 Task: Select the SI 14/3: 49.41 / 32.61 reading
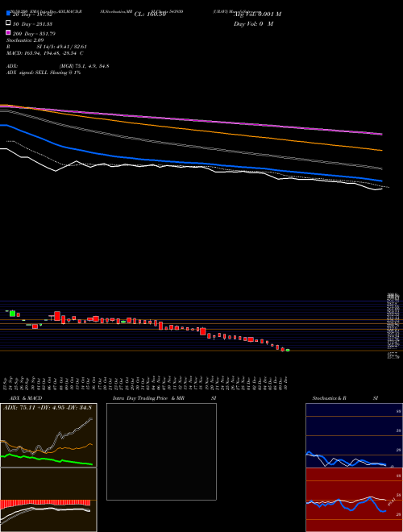pyautogui.click(x=61, y=47)
